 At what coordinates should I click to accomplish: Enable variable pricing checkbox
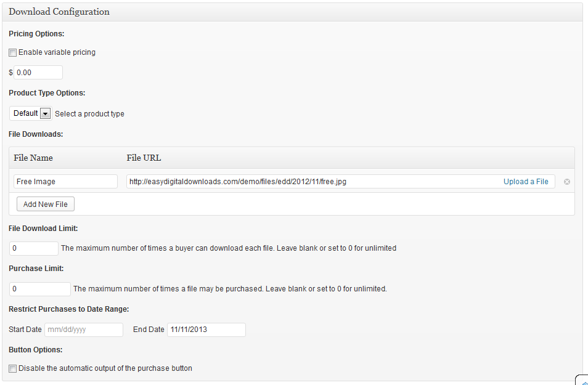(x=13, y=53)
